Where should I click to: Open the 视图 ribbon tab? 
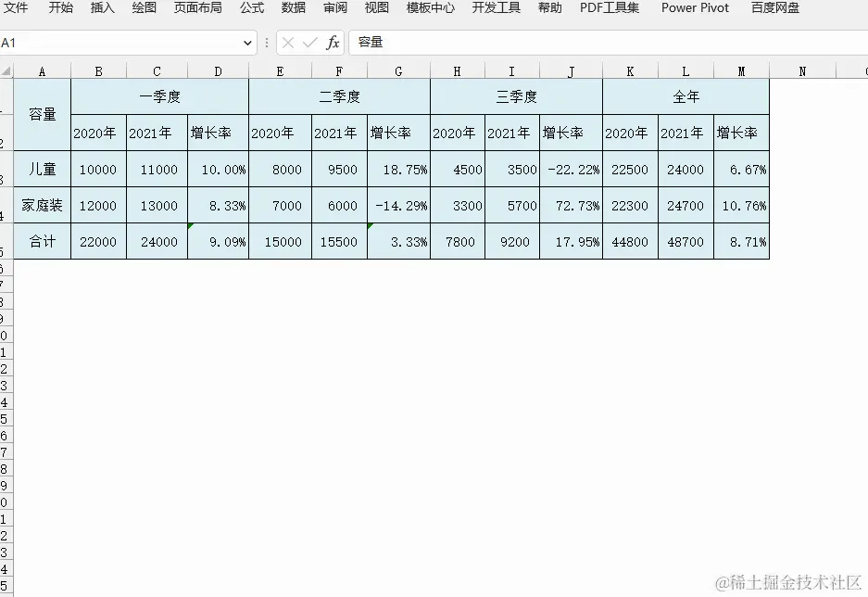coord(375,8)
